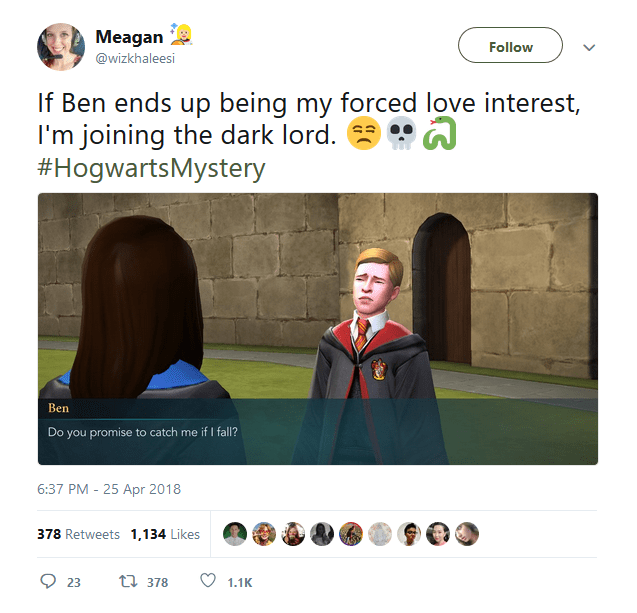
Task: Click the retweet arrows icon
Action: pos(128,581)
